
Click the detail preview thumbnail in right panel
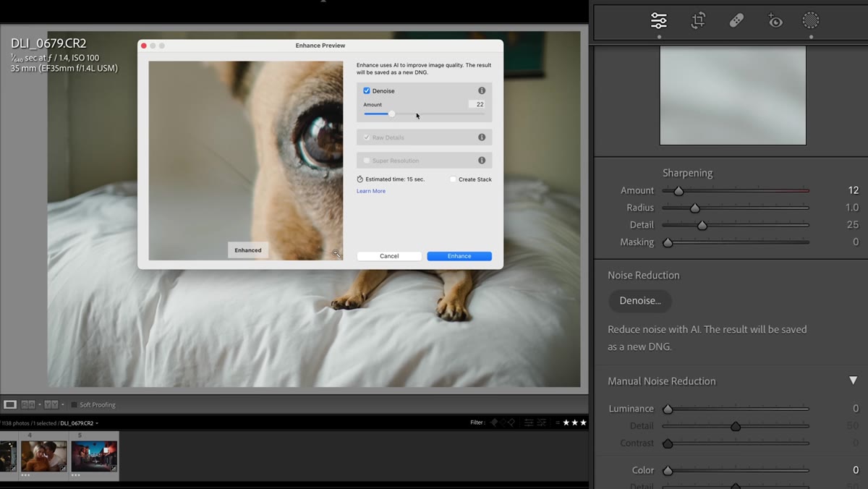coord(733,95)
